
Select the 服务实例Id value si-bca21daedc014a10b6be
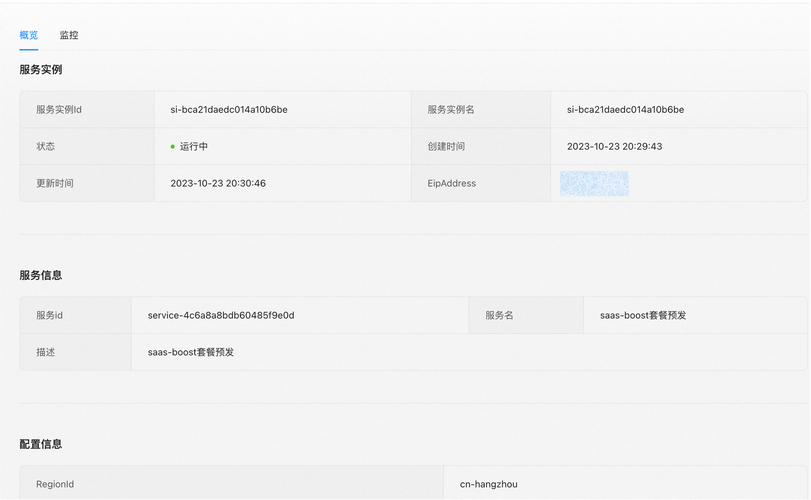tap(229, 110)
